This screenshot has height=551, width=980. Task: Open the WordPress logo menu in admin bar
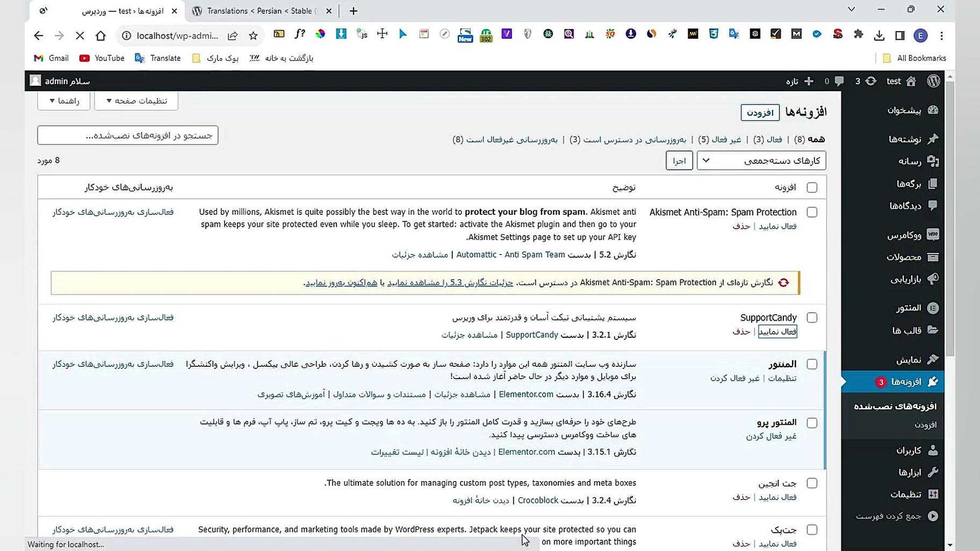[933, 81]
